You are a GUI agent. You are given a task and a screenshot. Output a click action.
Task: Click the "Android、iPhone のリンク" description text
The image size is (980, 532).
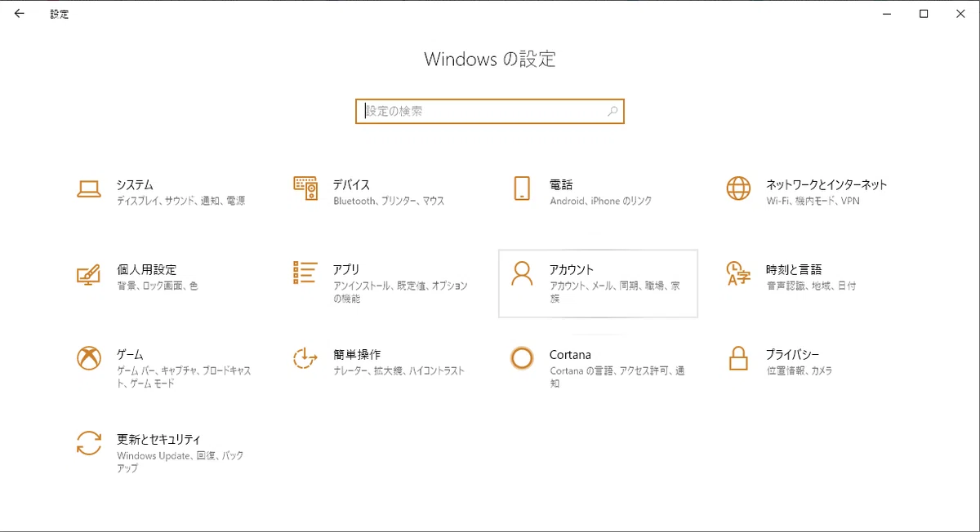(601, 201)
